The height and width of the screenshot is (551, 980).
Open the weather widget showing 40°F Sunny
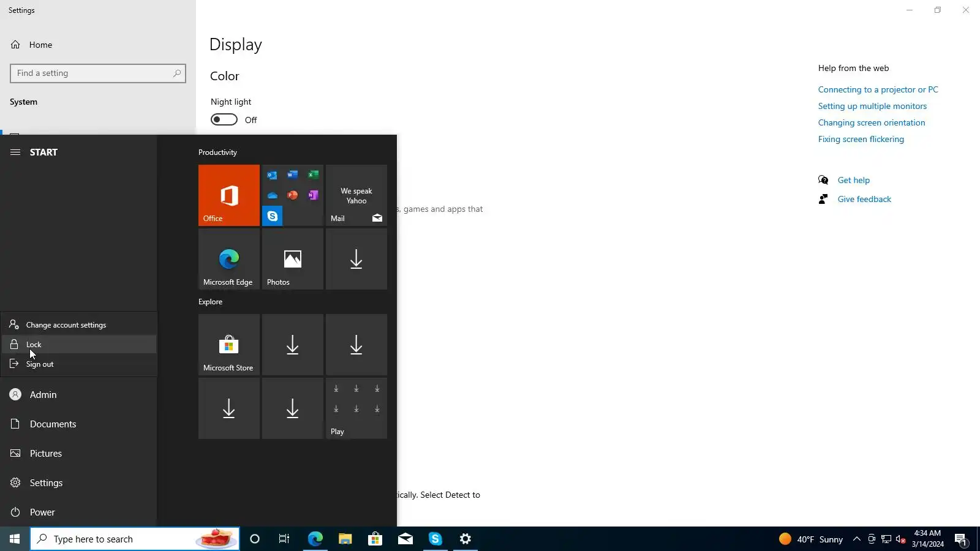[811, 539]
